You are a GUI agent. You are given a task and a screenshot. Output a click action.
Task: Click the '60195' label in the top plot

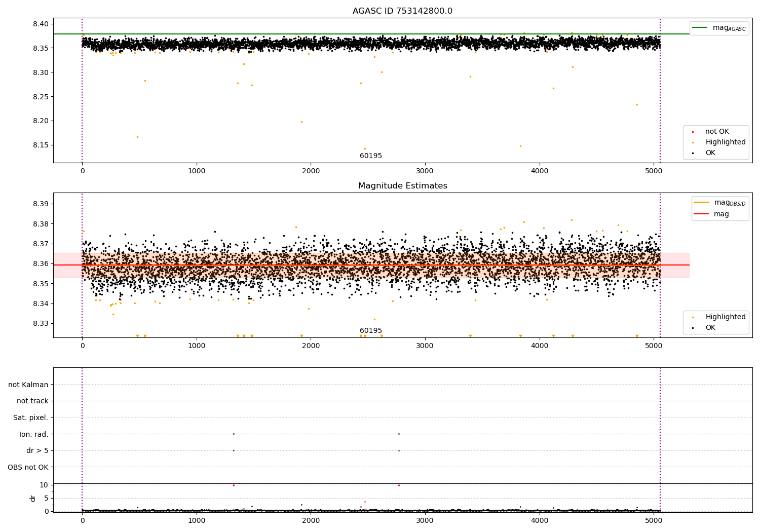[371, 156]
